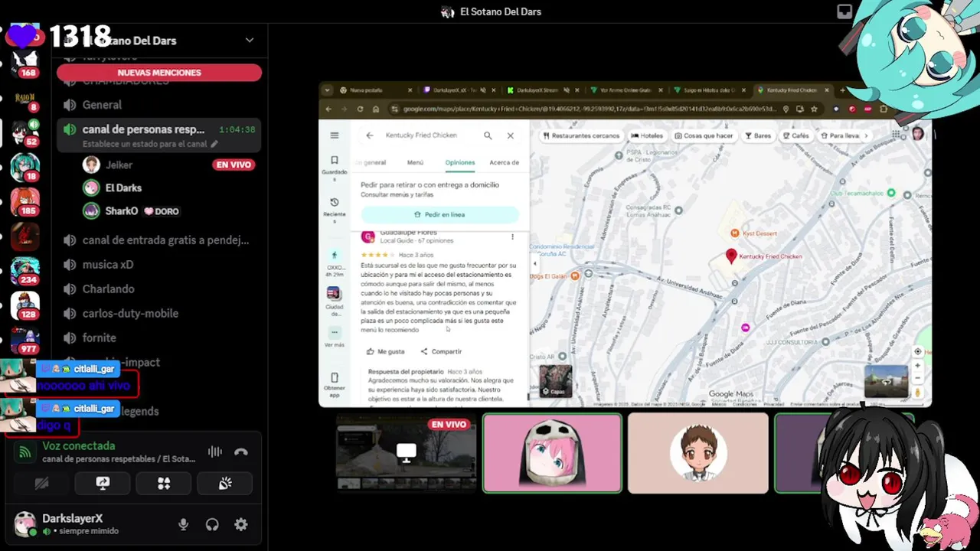This screenshot has height=551, width=980.
Task: Reload page in streamed browser
Action: pyautogui.click(x=360, y=109)
